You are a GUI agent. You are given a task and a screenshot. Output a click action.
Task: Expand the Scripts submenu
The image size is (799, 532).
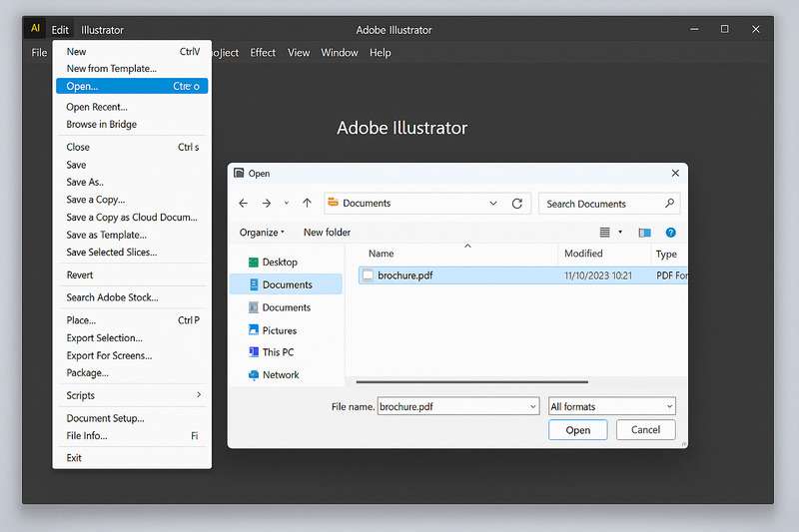pos(132,395)
